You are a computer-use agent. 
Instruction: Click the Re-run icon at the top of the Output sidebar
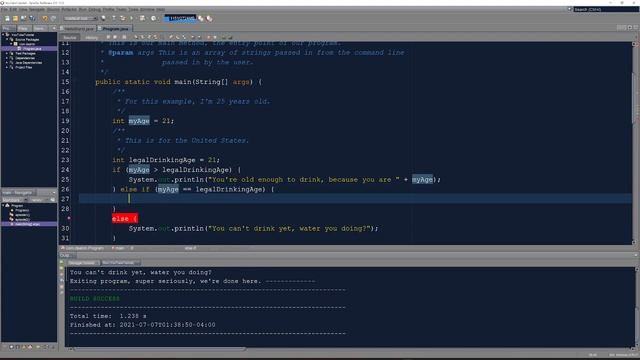click(x=62, y=263)
